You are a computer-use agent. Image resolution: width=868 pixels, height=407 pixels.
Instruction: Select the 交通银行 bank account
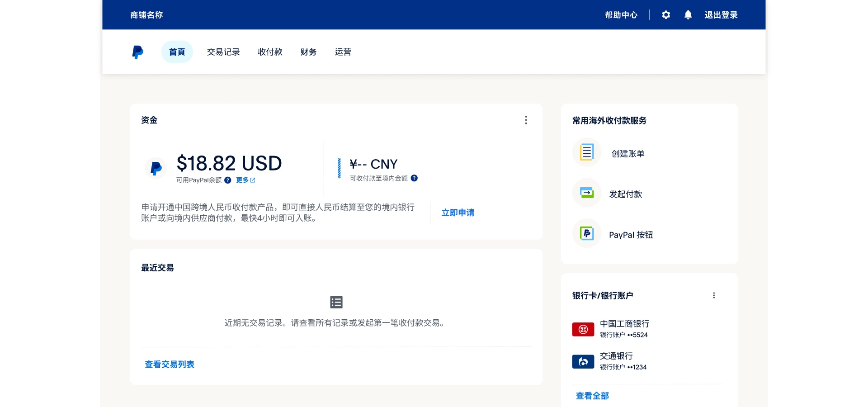point(616,361)
